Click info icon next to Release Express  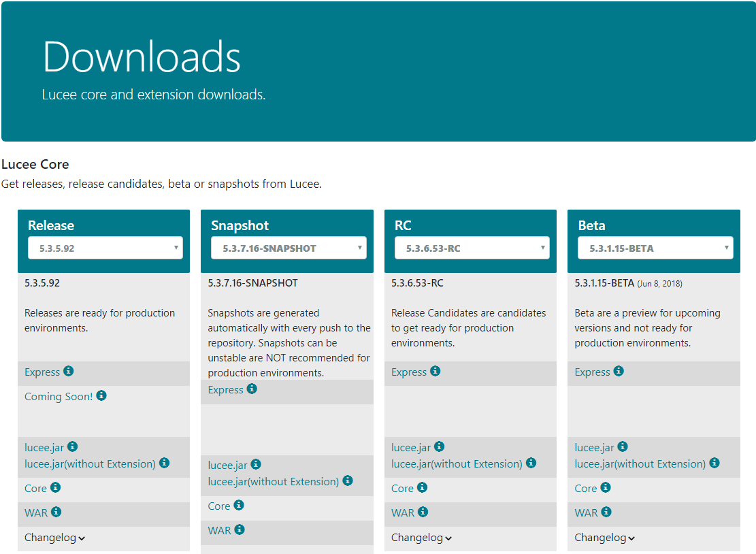point(69,371)
